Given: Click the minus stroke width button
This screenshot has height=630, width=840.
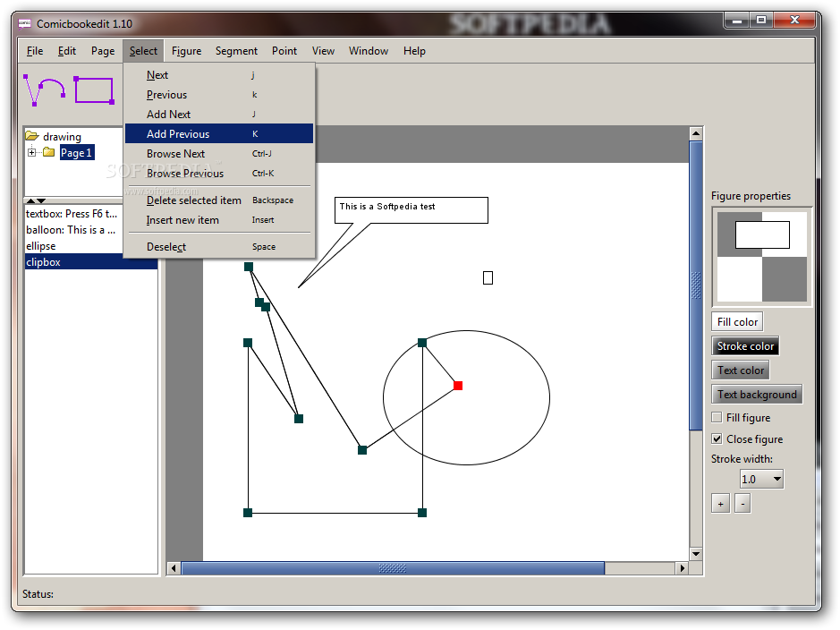Looking at the screenshot, I should coord(742,504).
